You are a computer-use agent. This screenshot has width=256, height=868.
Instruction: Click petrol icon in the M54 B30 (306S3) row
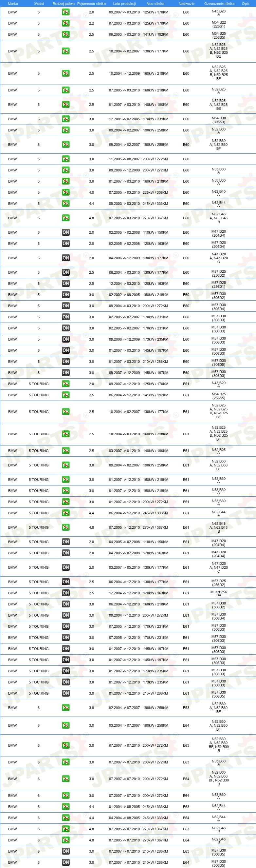(x=65, y=119)
